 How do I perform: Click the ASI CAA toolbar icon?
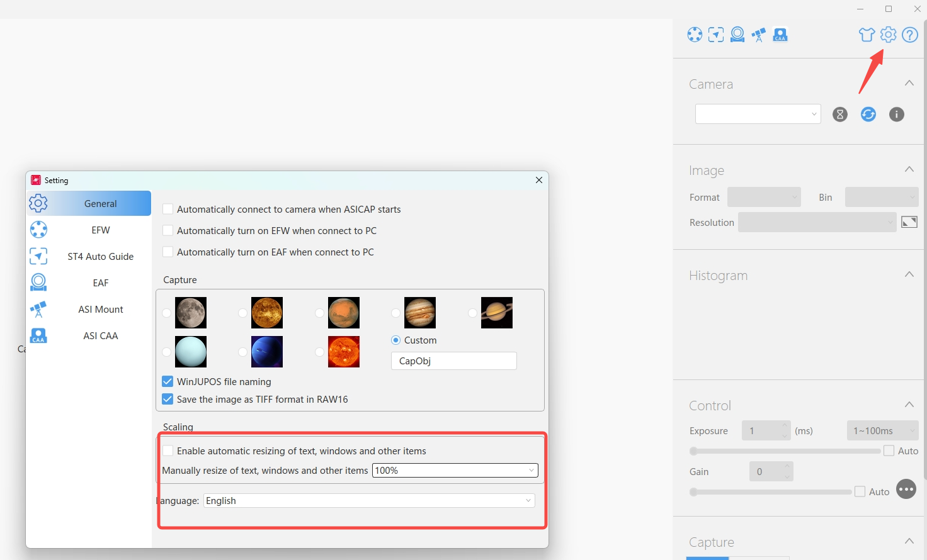(780, 35)
